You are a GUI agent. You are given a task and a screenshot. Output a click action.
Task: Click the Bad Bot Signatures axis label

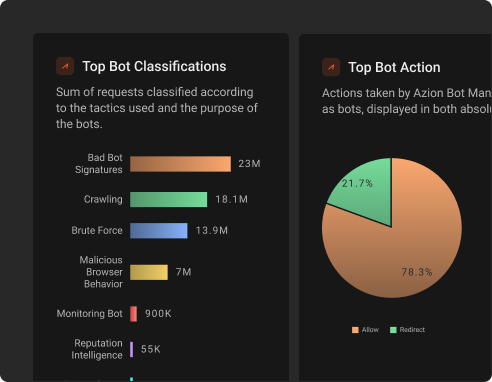tap(99, 164)
